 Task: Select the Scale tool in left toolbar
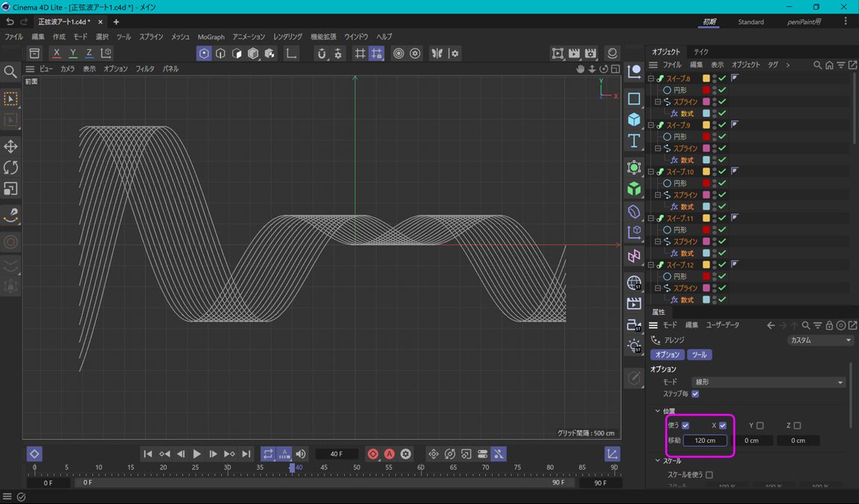pyautogui.click(x=10, y=189)
